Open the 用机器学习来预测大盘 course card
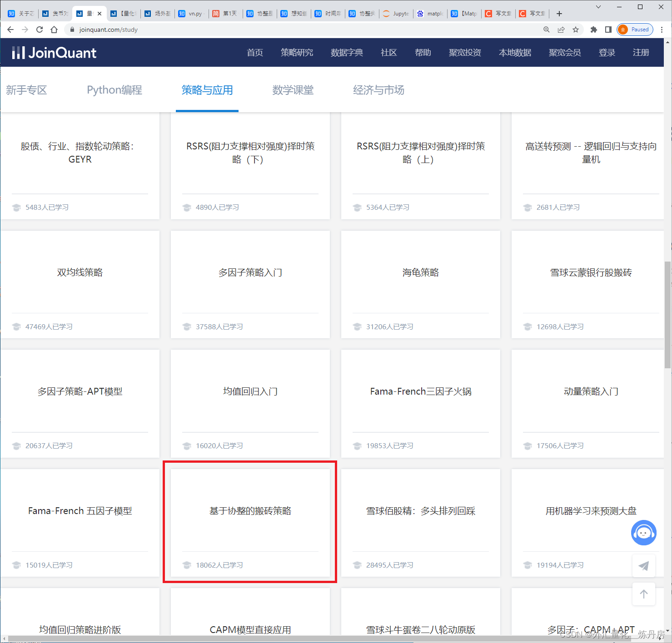Image resolution: width=672 pixels, height=643 pixels. [x=588, y=523]
